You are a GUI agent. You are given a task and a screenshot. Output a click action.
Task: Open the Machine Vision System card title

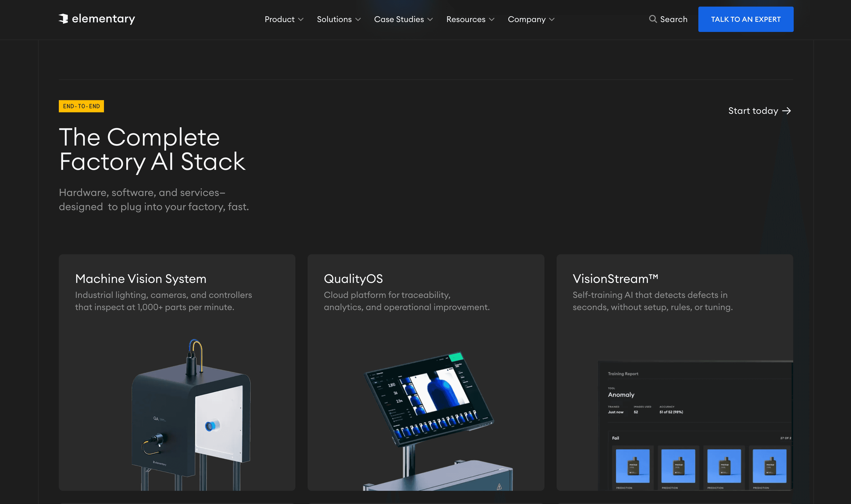tap(140, 279)
